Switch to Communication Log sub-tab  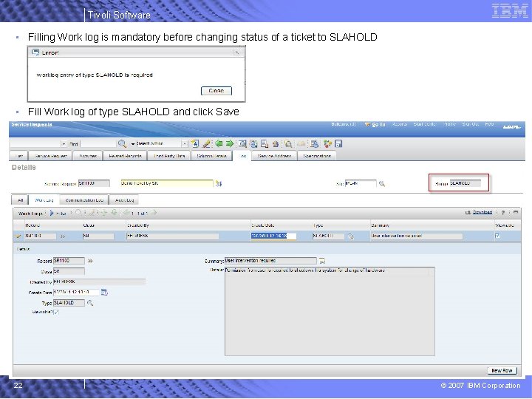[83, 199]
